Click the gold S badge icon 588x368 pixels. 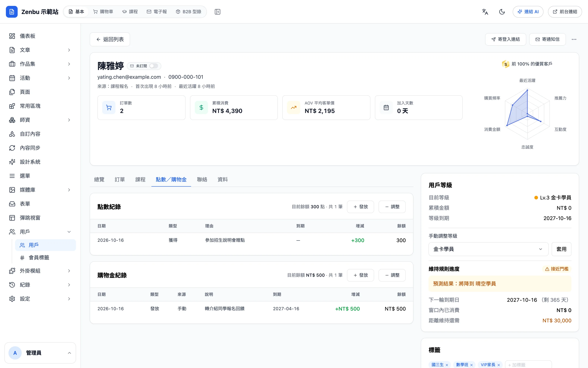pyautogui.click(x=505, y=64)
